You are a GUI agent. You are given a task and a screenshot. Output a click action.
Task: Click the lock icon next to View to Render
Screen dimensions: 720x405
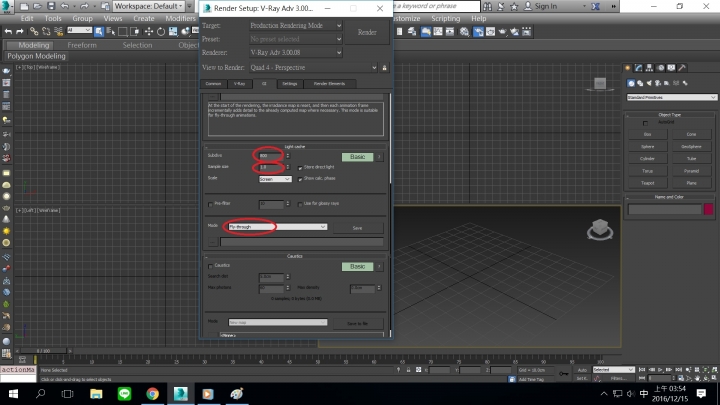tap(384, 68)
